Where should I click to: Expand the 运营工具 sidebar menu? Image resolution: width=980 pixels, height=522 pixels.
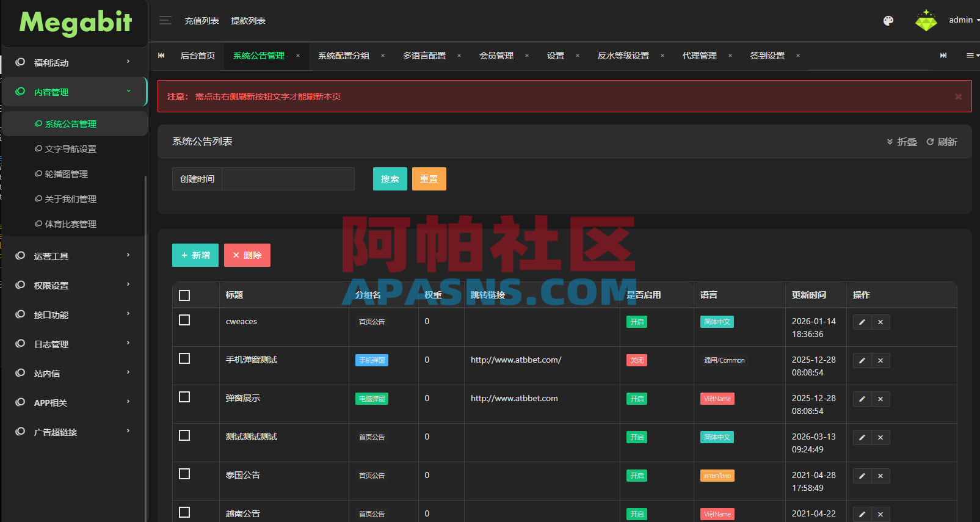(x=74, y=256)
